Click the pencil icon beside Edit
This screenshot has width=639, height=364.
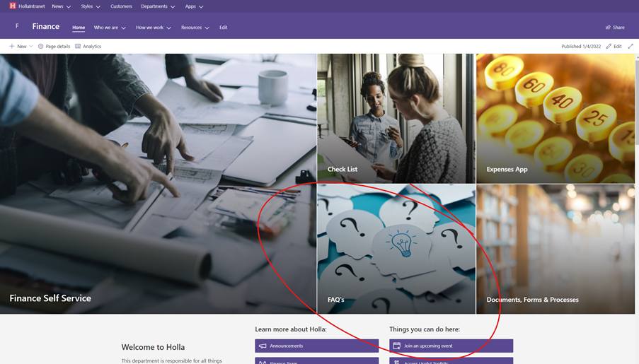pos(609,47)
